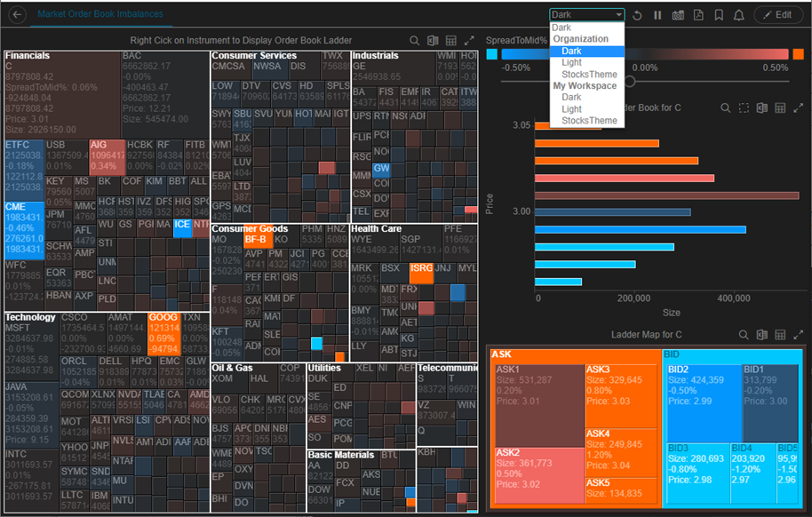Refresh the dashboard data

(638, 15)
